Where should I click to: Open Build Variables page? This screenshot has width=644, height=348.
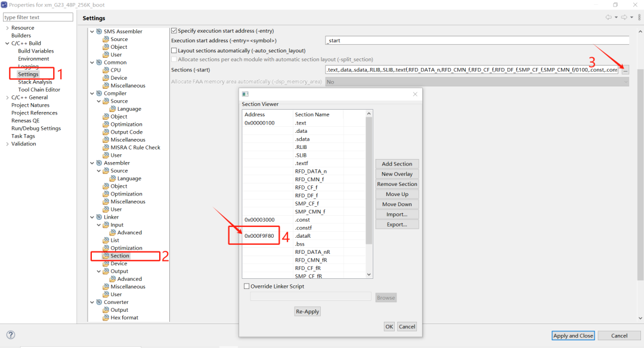36,51
